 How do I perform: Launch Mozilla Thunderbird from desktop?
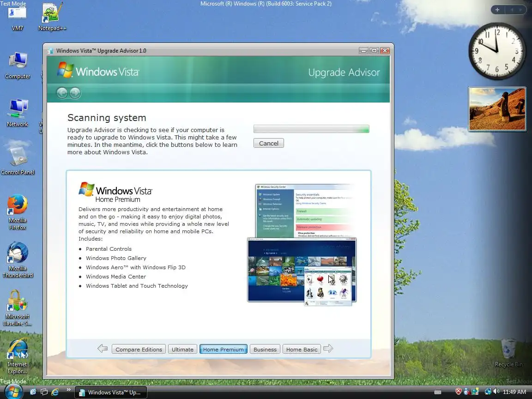(18, 260)
